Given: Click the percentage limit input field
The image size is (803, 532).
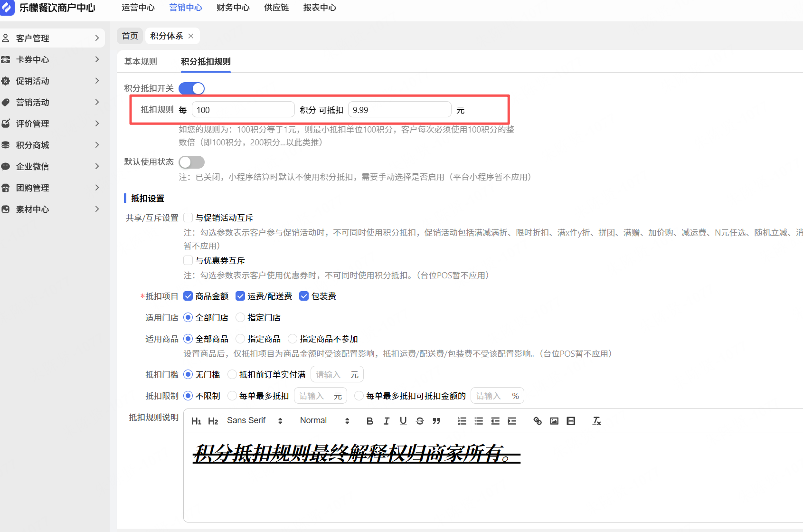Looking at the screenshot, I should tap(497, 396).
